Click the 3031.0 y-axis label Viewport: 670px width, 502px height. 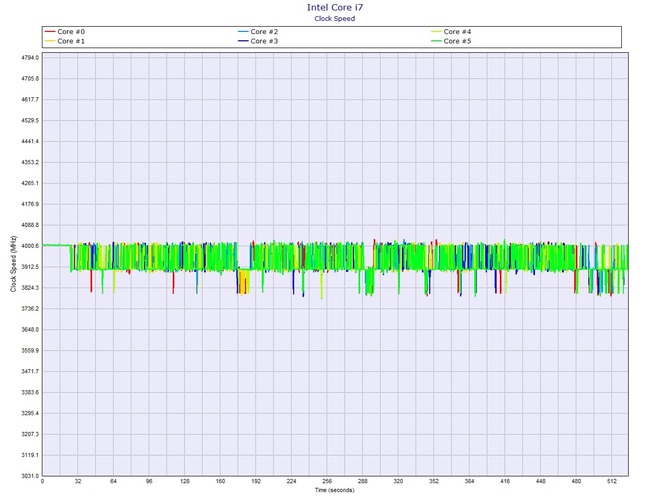click(26, 476)
